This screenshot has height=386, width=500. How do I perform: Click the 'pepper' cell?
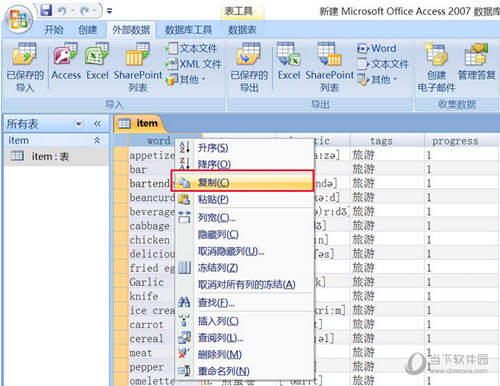pyautogui.click(x=152, y=367)
